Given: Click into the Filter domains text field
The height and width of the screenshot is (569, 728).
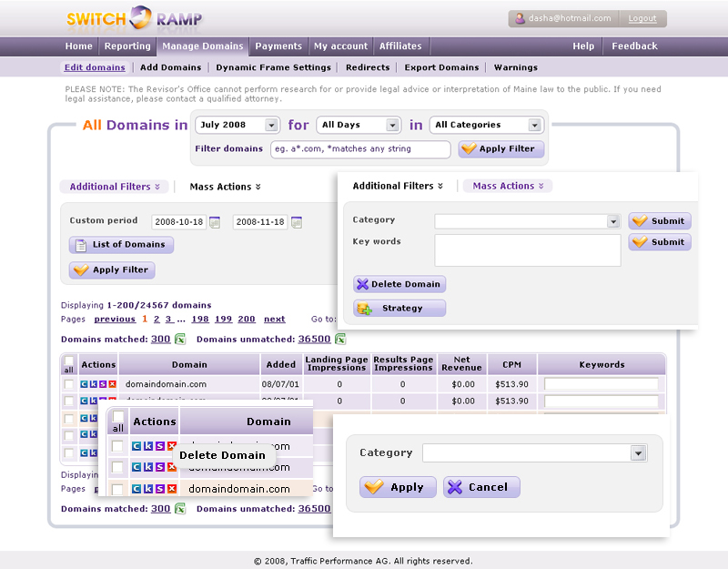Looking at the screenshot, I should [x=360, y=149].
